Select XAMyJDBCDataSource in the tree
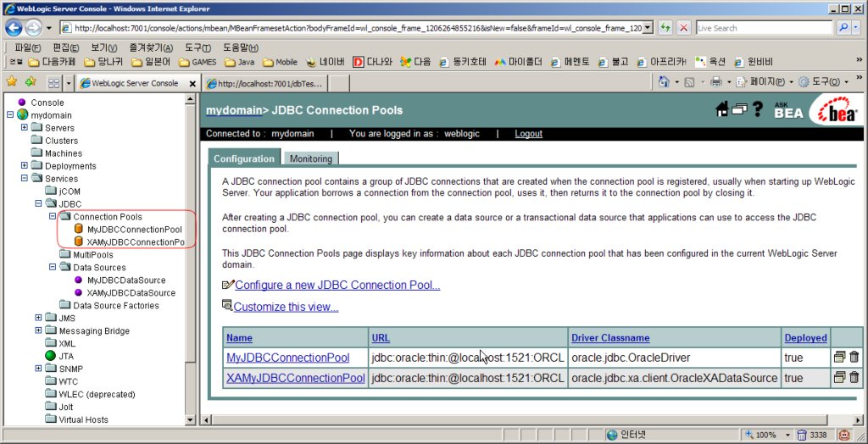The image size is (868, 444). [x=131, y=293]
